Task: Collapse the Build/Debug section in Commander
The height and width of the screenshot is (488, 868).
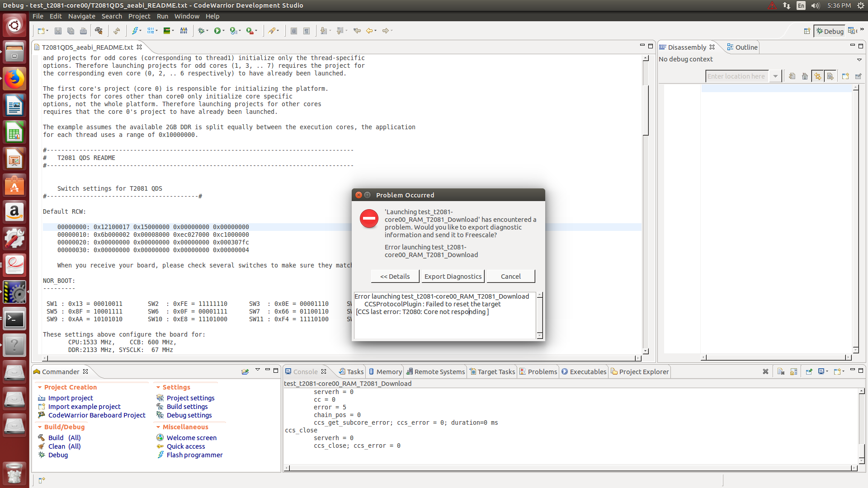Action: pyautogui.click(x=40, y=427)
